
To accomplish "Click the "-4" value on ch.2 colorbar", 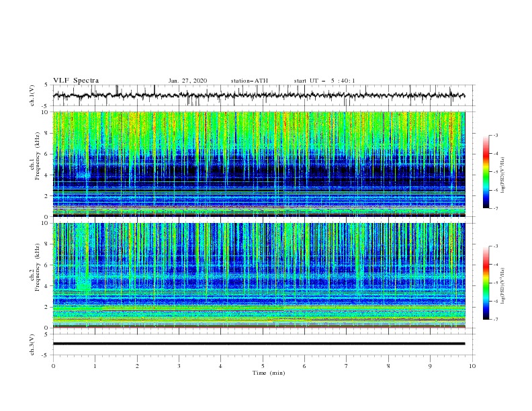I will [x=496, y=265].
